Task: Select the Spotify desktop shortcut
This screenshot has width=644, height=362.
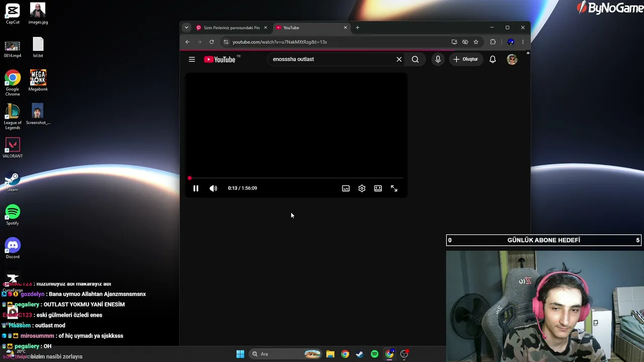Action: point(13,215)
